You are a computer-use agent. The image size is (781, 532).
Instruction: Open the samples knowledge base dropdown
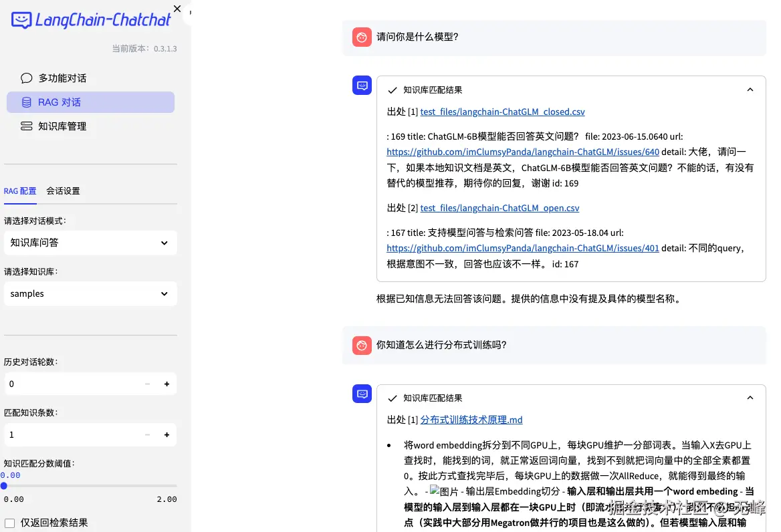pyautogui.click(x=90, y=293)
